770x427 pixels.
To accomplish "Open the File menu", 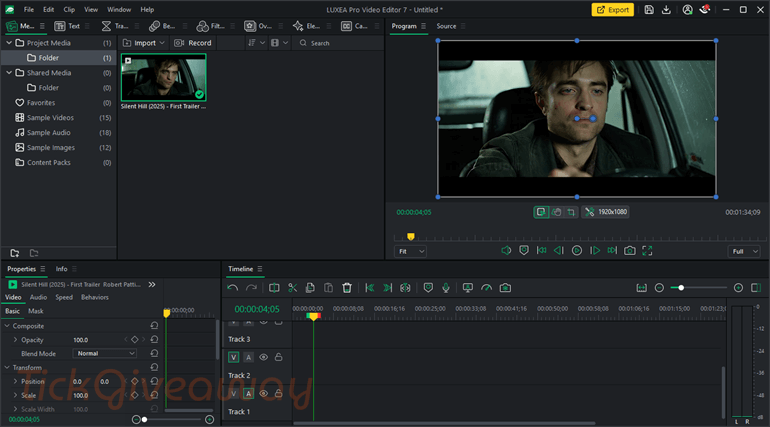I will coord(29,9).
